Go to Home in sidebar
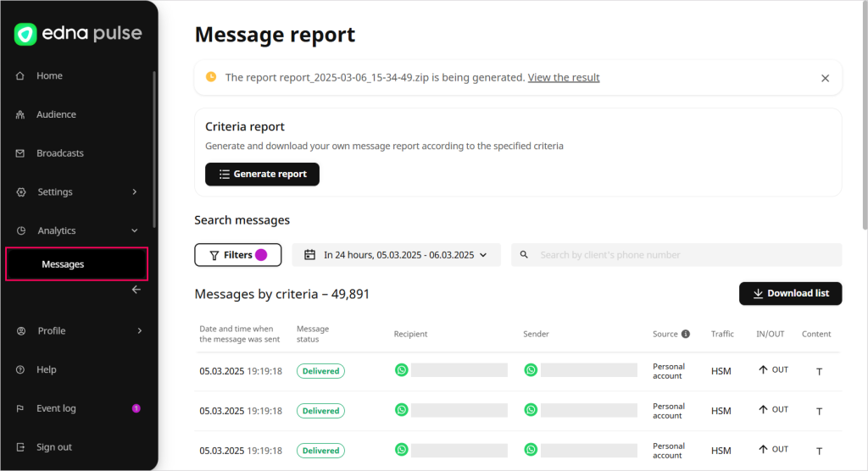 49,76
